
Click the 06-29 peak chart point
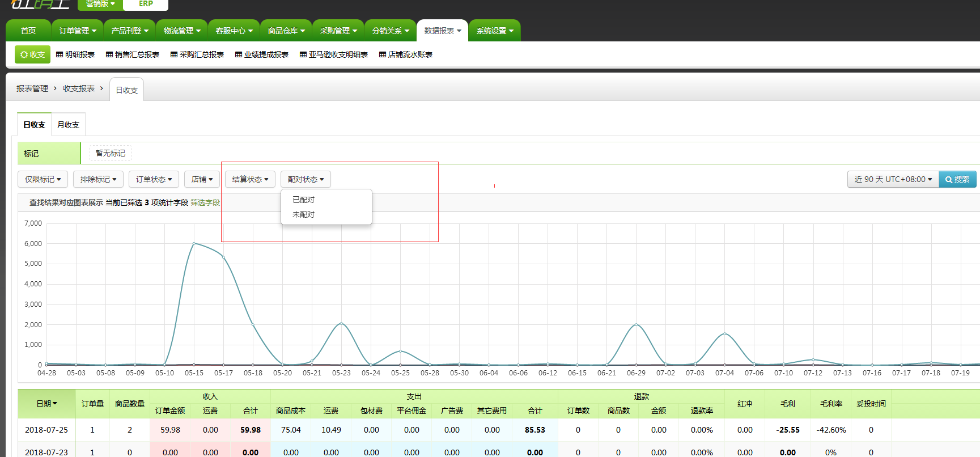pos(636,324)
